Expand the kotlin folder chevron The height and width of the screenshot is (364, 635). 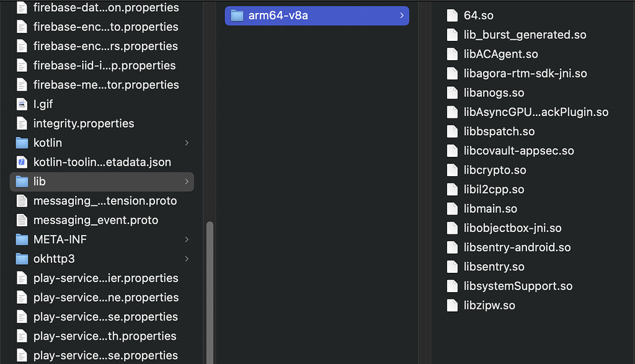[187, 143]
